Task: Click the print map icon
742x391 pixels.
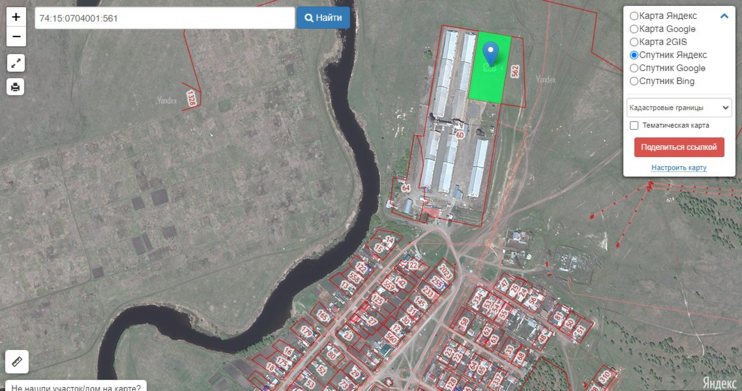Action: click(x=16, y=87)
